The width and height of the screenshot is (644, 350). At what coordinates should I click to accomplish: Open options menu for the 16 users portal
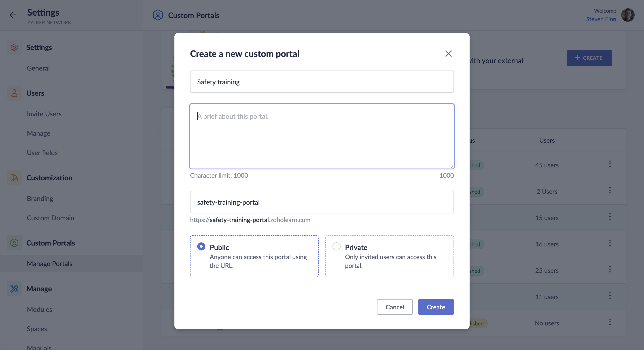coord(610,243)
